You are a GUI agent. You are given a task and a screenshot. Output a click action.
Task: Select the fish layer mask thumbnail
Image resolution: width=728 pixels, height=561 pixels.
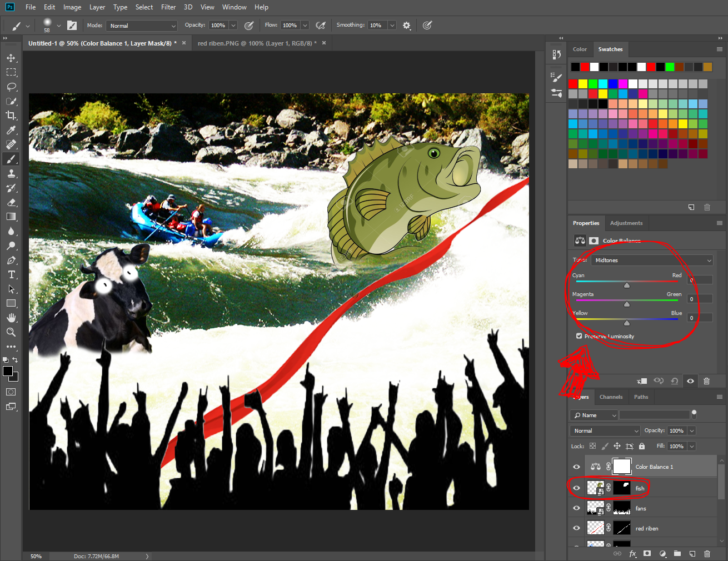tap(621, 488)
